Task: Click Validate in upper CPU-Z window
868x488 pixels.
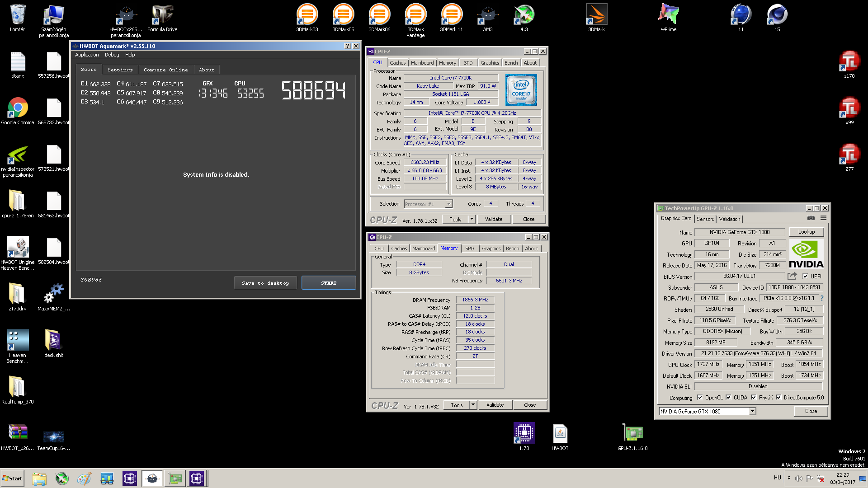Action: [494, 219]
